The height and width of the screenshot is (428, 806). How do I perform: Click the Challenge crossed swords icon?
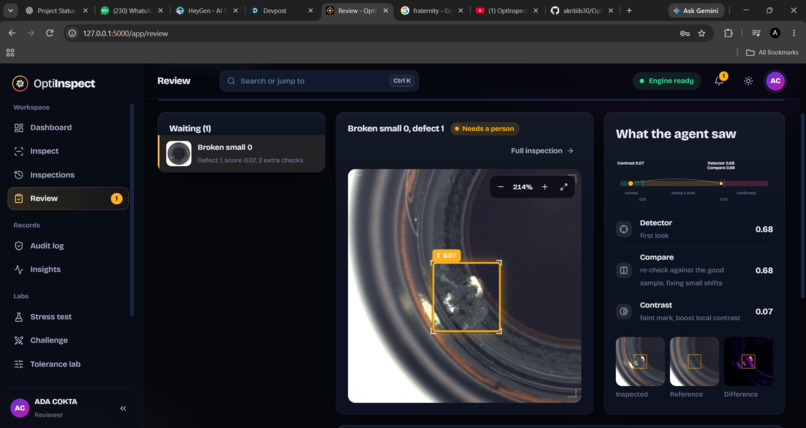19,340
